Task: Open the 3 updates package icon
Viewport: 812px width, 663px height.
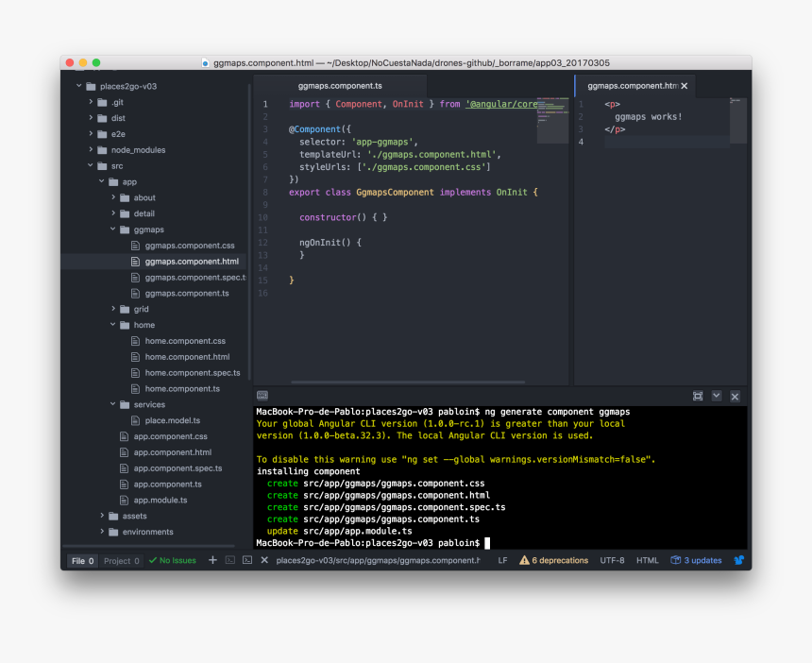Action: [695, 560]
